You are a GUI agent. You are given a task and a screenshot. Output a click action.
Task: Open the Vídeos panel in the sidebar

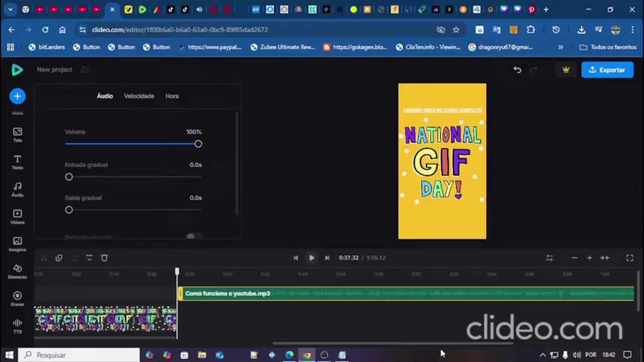[17, 217]
